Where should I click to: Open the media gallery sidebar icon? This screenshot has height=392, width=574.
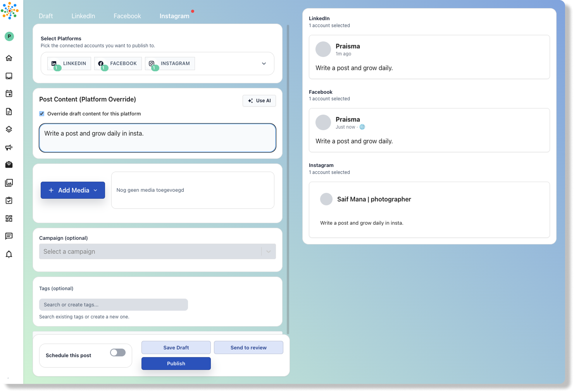click(x=9, y=183)
